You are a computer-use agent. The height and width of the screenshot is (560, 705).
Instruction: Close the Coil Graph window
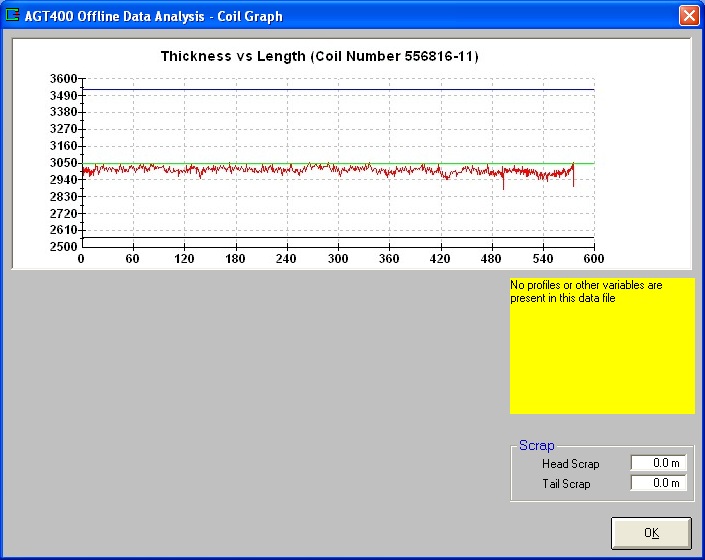[x=689, y=16]
